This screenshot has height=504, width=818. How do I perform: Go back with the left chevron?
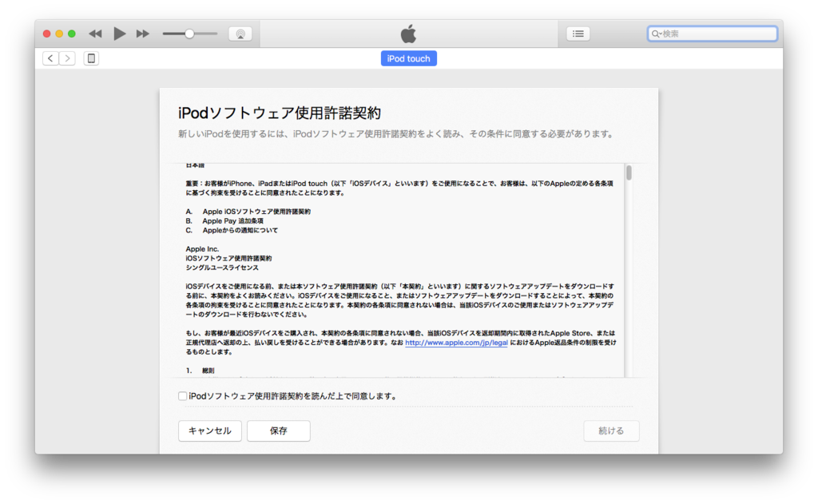pyautogui.click(x=50, y=58)
